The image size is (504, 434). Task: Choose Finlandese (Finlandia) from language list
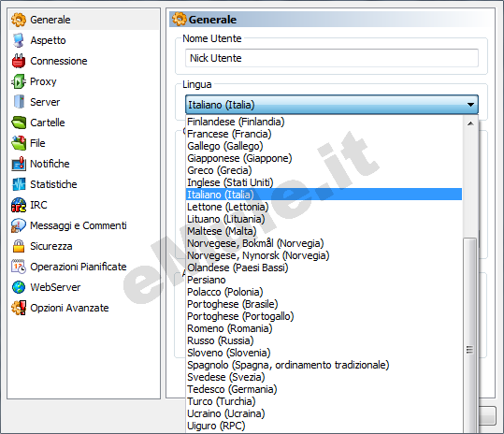[324, 122]
